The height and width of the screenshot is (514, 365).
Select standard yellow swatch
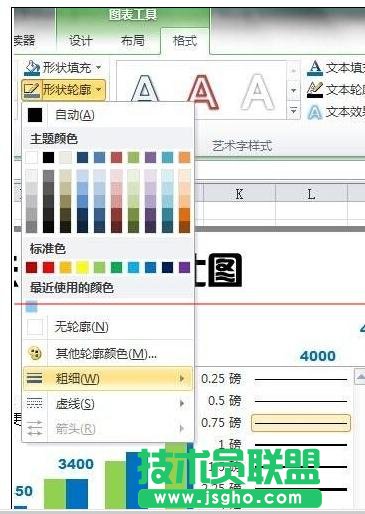click(82, 267)
